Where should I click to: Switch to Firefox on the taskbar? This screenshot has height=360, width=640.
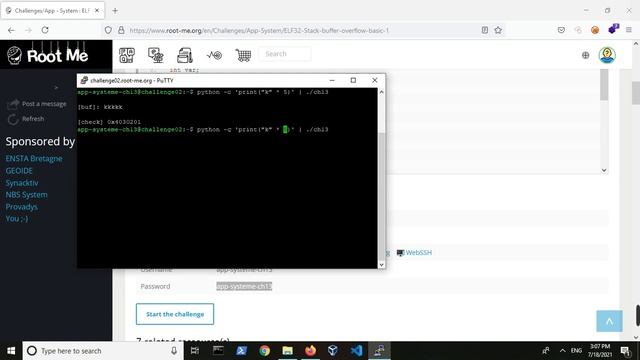310,351
